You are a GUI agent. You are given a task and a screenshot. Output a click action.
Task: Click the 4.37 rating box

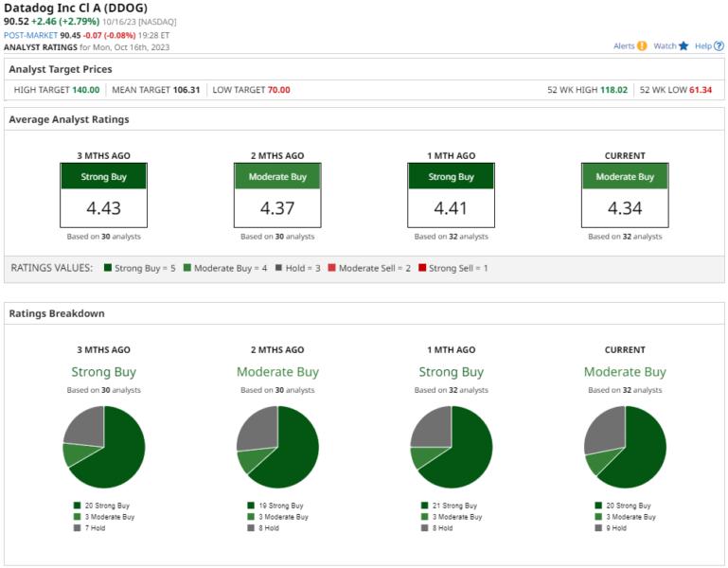pos(277,195)
